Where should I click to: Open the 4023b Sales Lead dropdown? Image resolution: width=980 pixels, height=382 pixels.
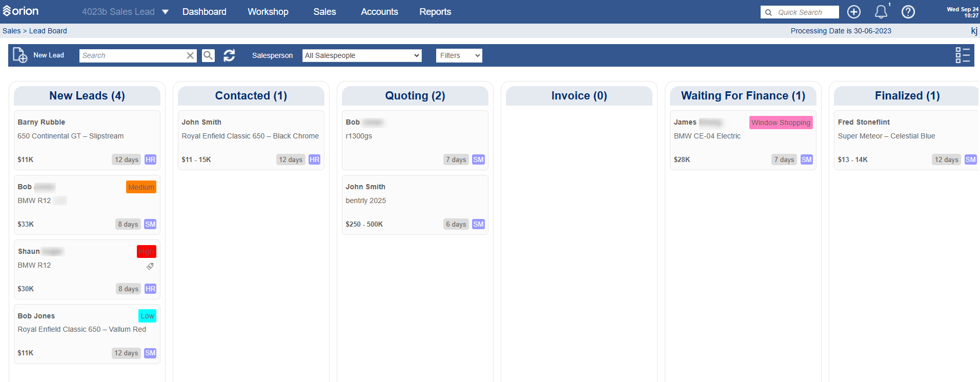pos(125,12)
